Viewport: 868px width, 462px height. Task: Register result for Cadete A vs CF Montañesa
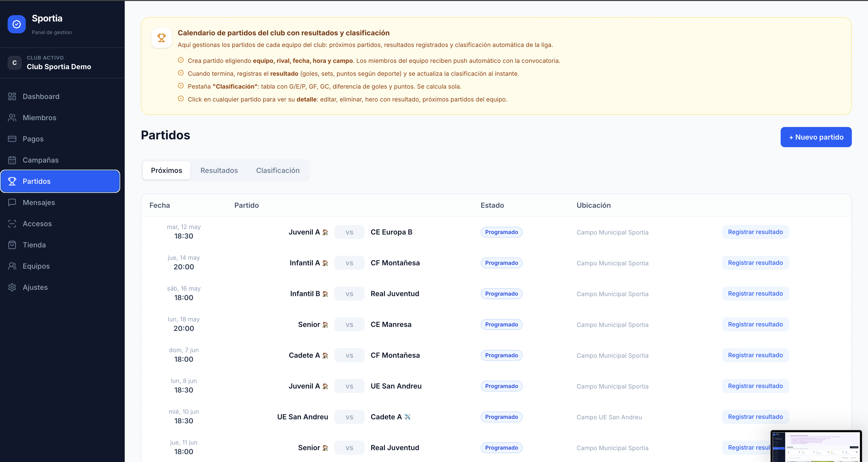755,355
